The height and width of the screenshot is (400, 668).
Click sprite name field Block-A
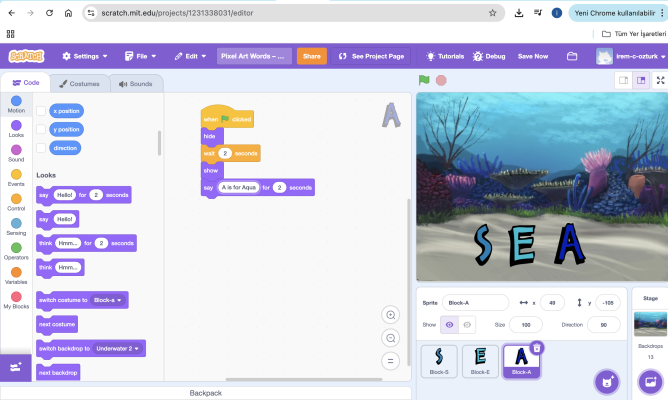pos(475,303)
